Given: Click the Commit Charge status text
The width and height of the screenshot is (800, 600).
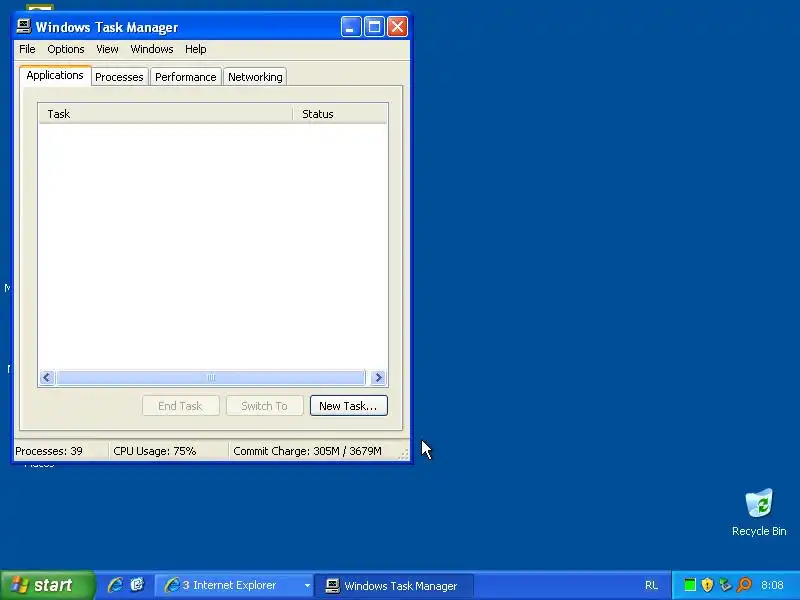Looking at the screenshot, I should tap(307, 451).
